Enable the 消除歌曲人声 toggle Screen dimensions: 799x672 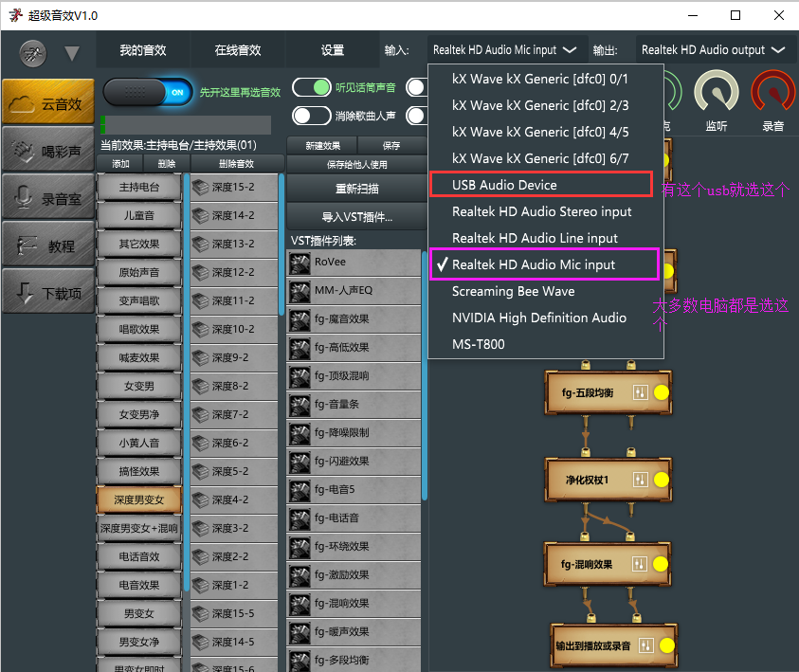(x=311, y=116)
